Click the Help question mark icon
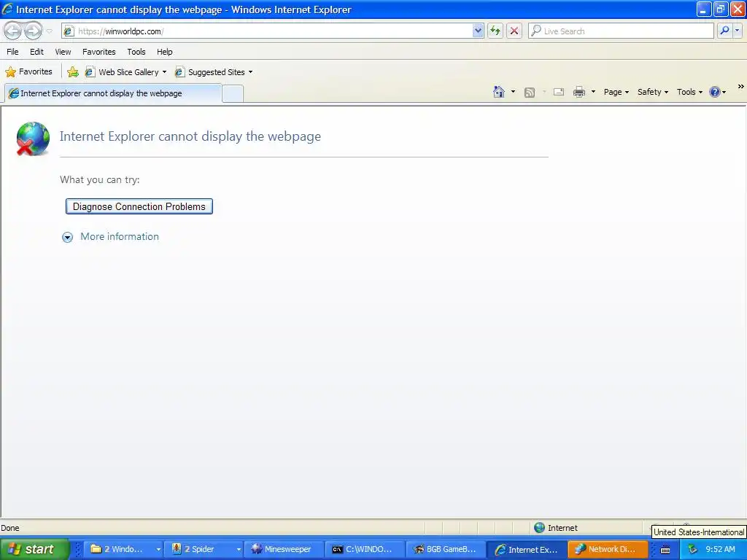The image size is (747, 560). 715,92
